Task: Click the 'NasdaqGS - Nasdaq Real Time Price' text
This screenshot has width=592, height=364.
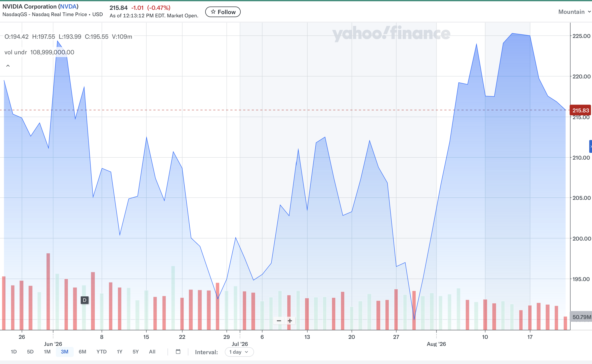Action: [x=45, y=14]
